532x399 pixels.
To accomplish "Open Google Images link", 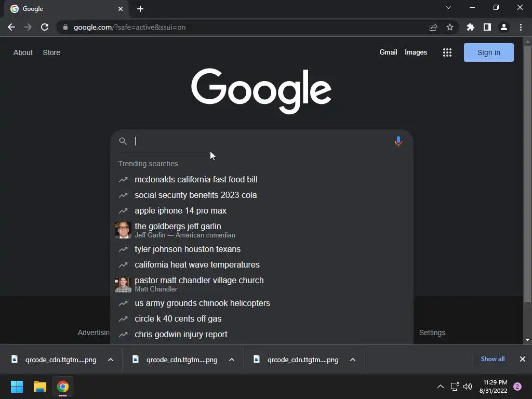I will click(x=416, y=52).
